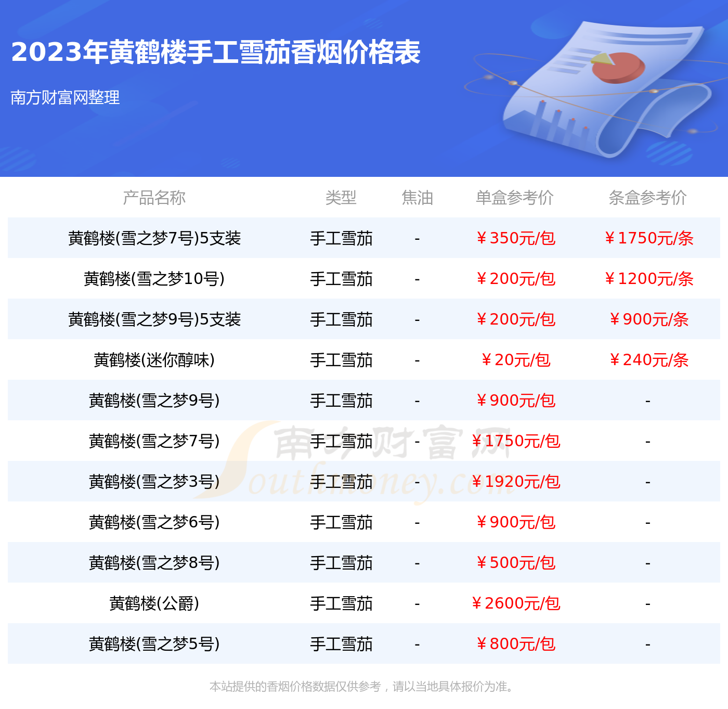Viewport: 728px width, 709px height.
Task: Click product name 黄鹤楼(雪之梦9号)5支装
Action: [154, 319]
